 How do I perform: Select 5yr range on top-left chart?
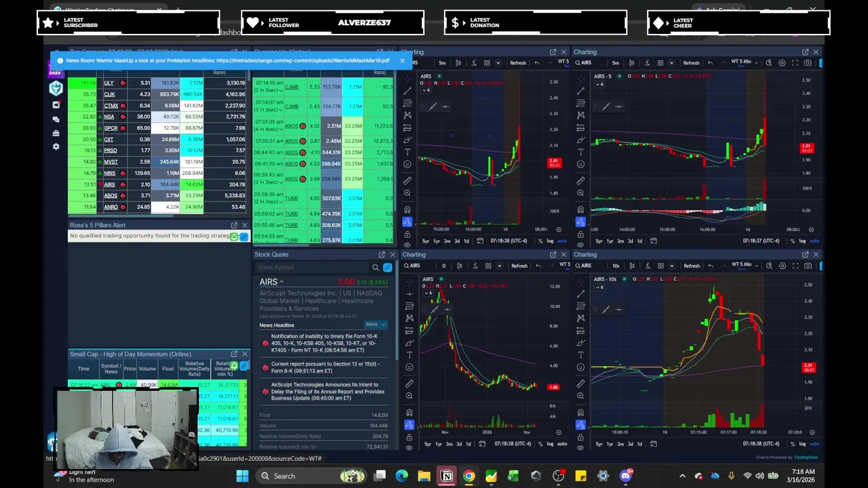425,241
